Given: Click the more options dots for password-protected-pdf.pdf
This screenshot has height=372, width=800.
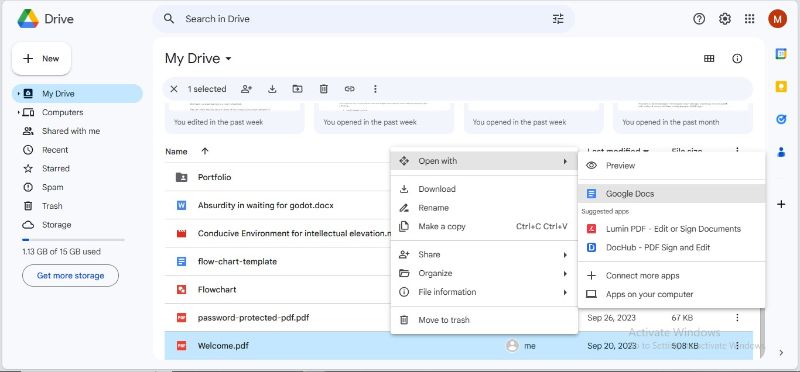Looking at the screenshot, I should pyautogui.click(x=737, y=317).
